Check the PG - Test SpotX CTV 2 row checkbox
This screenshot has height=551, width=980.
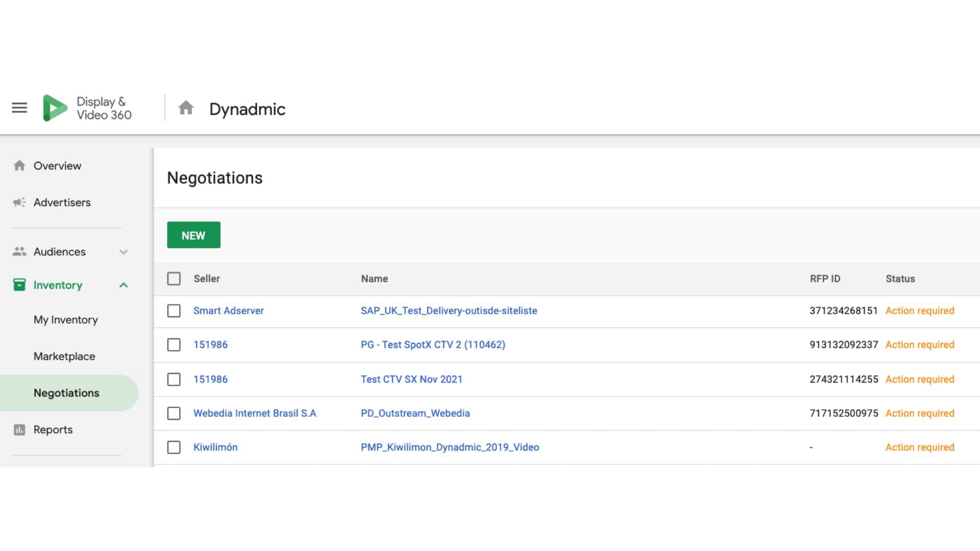[174, 345]
